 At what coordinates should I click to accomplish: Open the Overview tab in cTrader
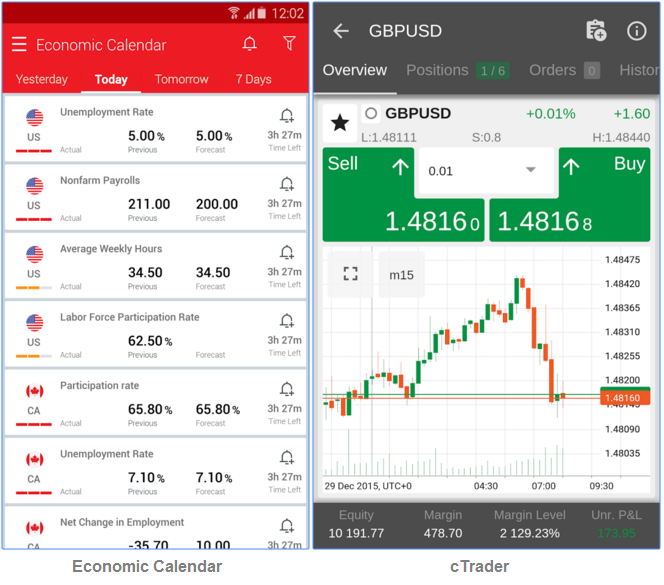pos(354,70)
